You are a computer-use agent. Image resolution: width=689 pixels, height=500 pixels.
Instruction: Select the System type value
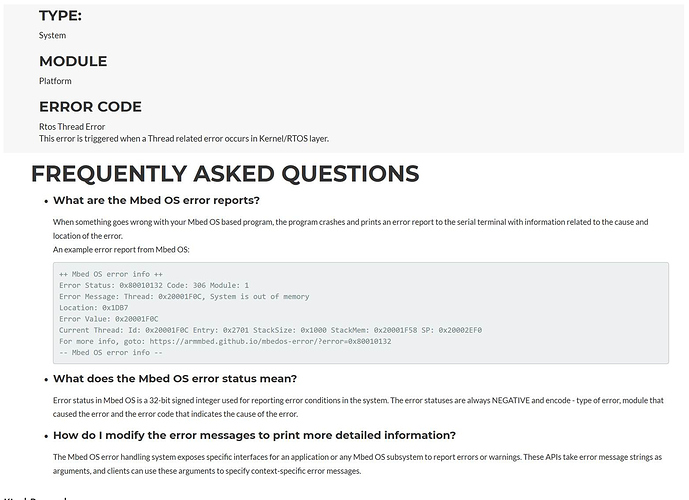point(52,35)
